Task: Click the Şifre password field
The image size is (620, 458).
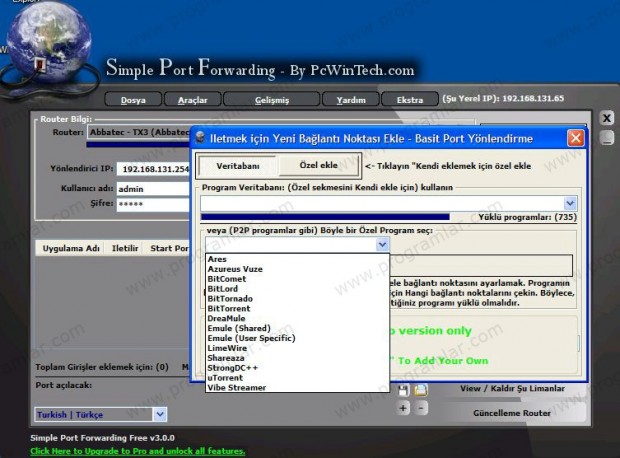Action: tap(153, 204)
